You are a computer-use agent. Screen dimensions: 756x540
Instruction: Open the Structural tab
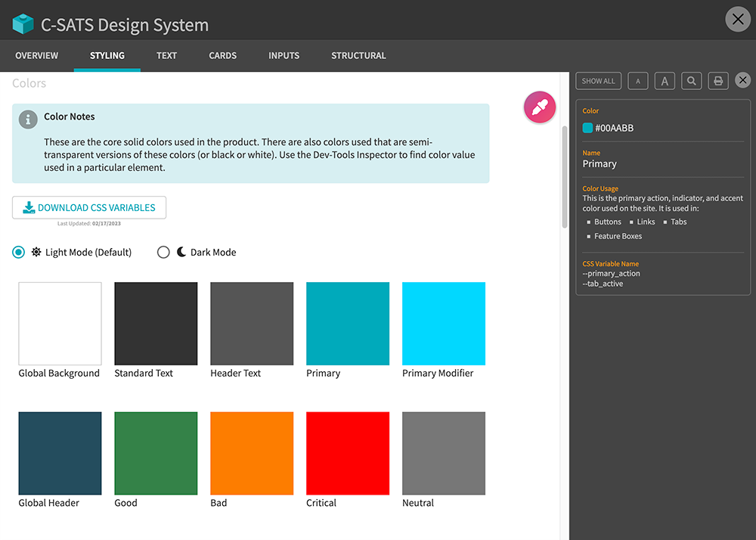[x=358, y=56]
